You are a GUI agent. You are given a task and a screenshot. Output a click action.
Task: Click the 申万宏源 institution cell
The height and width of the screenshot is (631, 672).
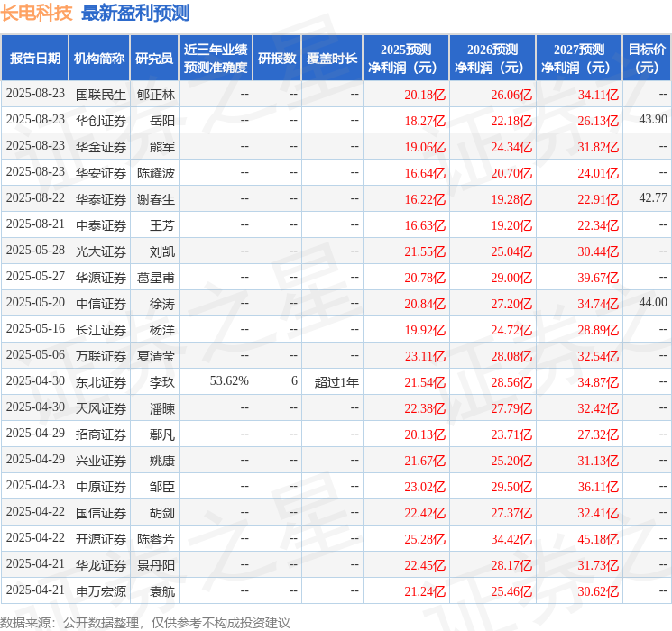101,591
